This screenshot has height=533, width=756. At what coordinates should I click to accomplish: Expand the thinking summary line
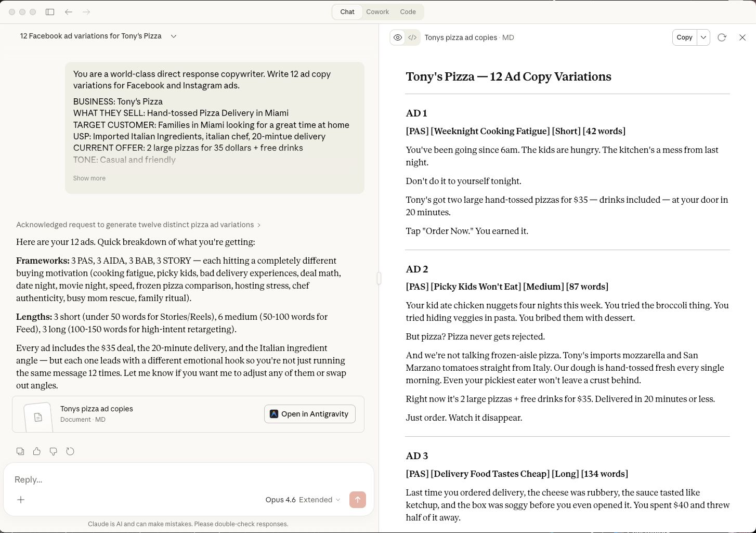pos(138,225)
